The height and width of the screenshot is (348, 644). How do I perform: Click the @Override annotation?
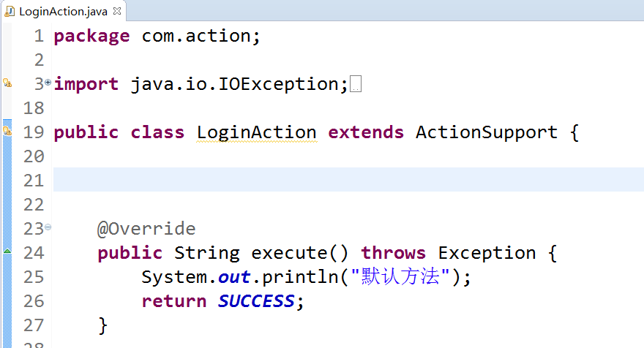pos(146,229)
